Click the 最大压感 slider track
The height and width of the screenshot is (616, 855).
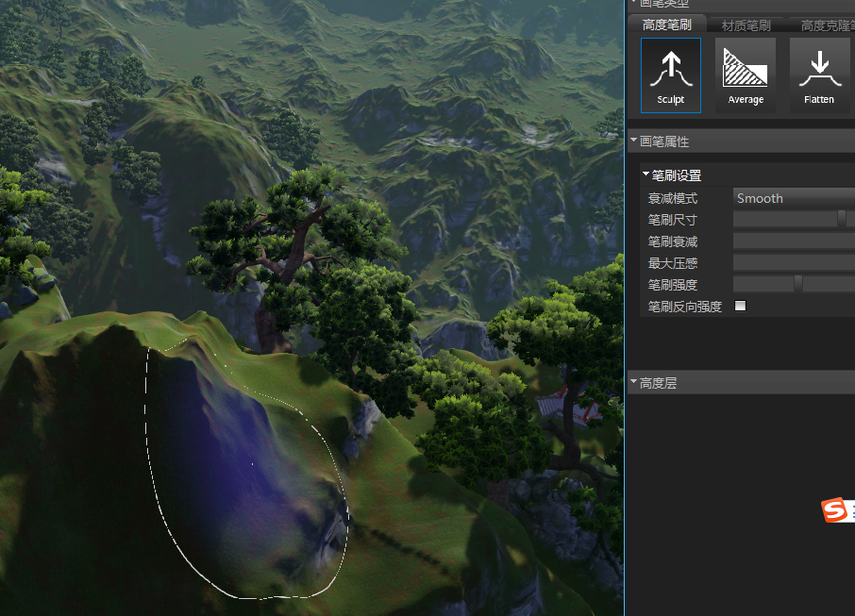(793, 263)
